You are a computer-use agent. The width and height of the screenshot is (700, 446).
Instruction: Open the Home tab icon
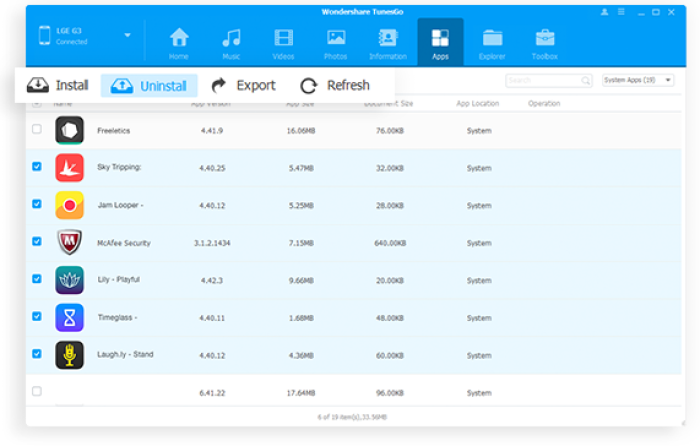pos(179,38)
